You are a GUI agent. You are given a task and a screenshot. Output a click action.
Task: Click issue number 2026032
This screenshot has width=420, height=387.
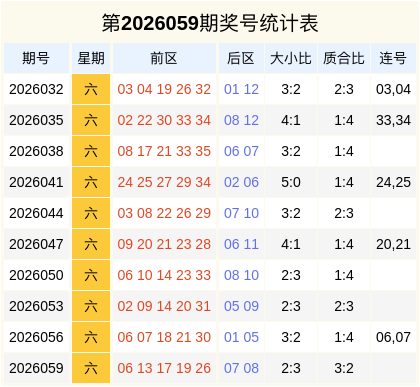(36, 89)
